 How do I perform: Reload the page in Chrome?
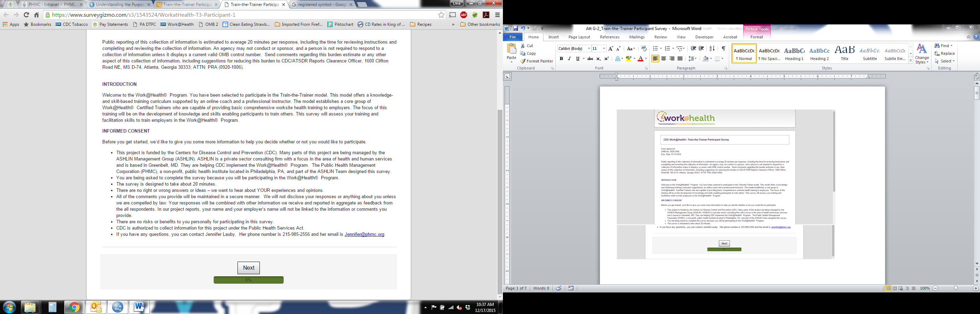[x=26, y=15]
